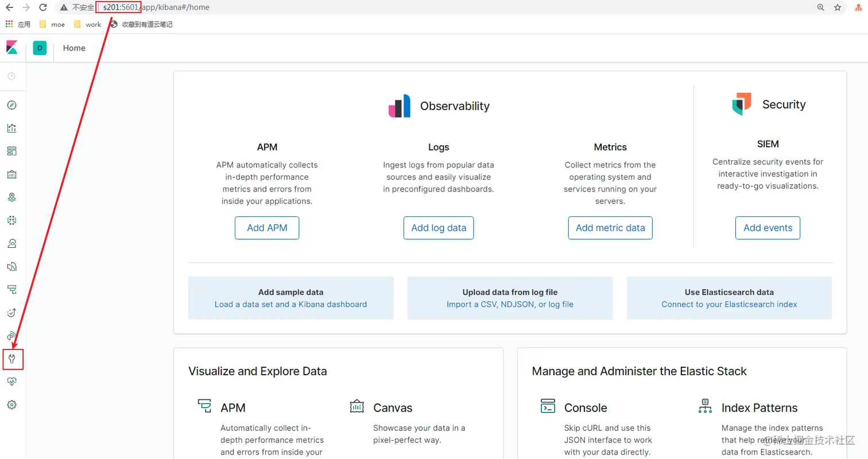Click Connect to your Elasticsearch index
The width and height of the screenshot is (868, 459).
[x=729, y=305]
